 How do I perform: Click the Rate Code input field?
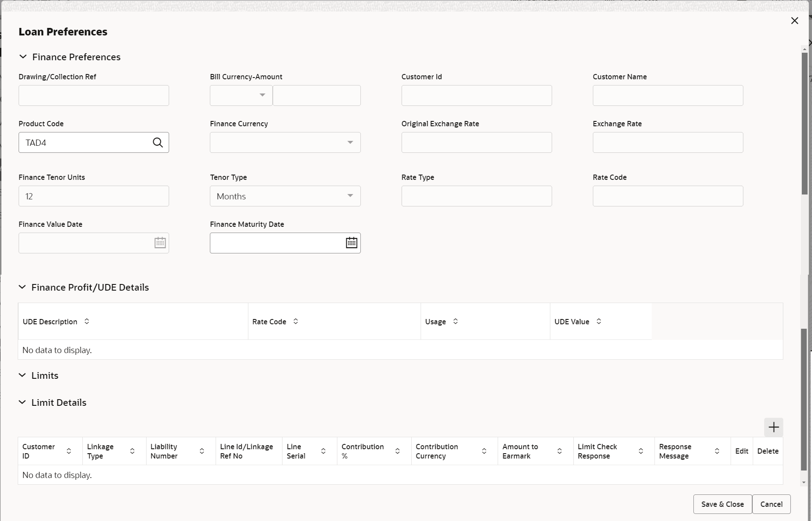668,196
